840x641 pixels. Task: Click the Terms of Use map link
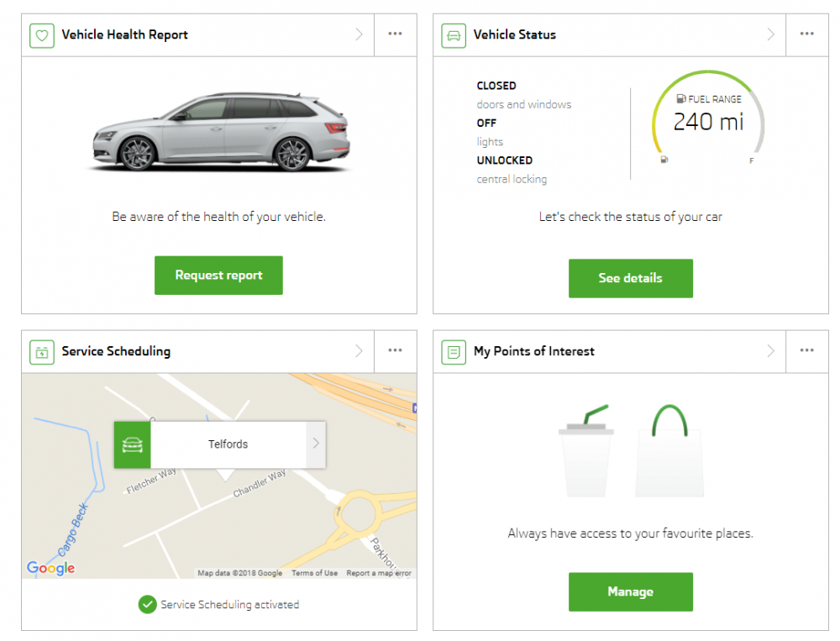[314, 573]
